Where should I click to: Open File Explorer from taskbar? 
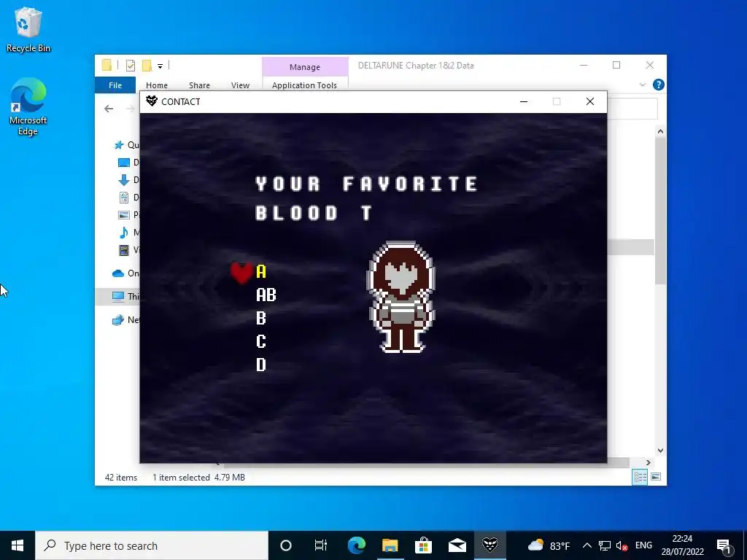(x=390, y=545)
